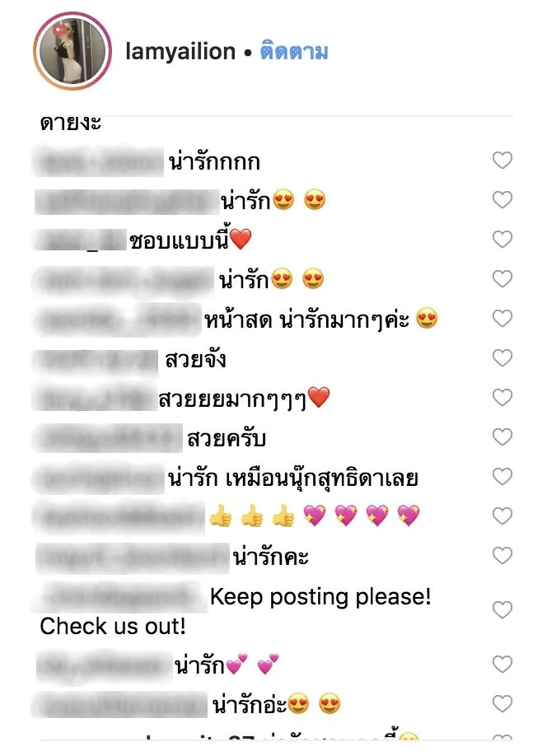Like the สวยยยมากๆๆๆ comment
547x756 pixels.
(503, 397)
